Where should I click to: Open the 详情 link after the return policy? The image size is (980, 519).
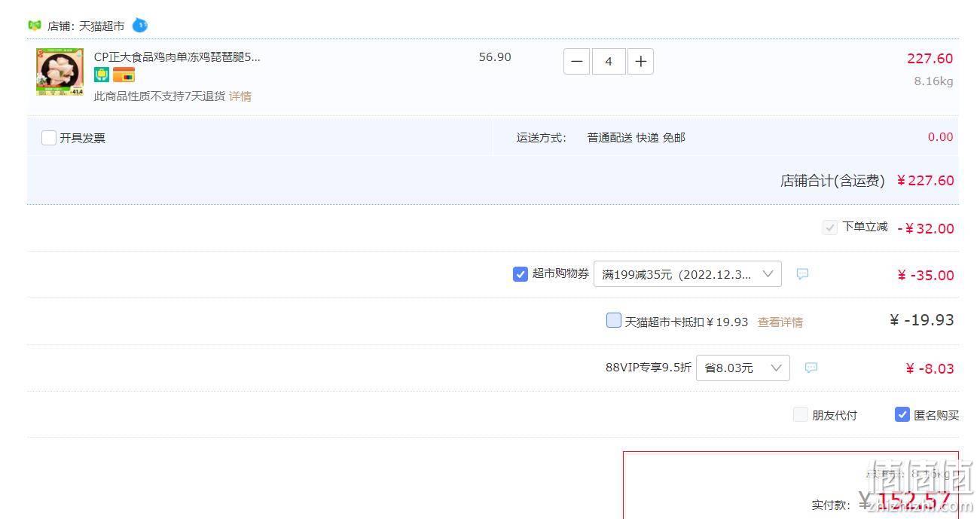tap(240, 96)
